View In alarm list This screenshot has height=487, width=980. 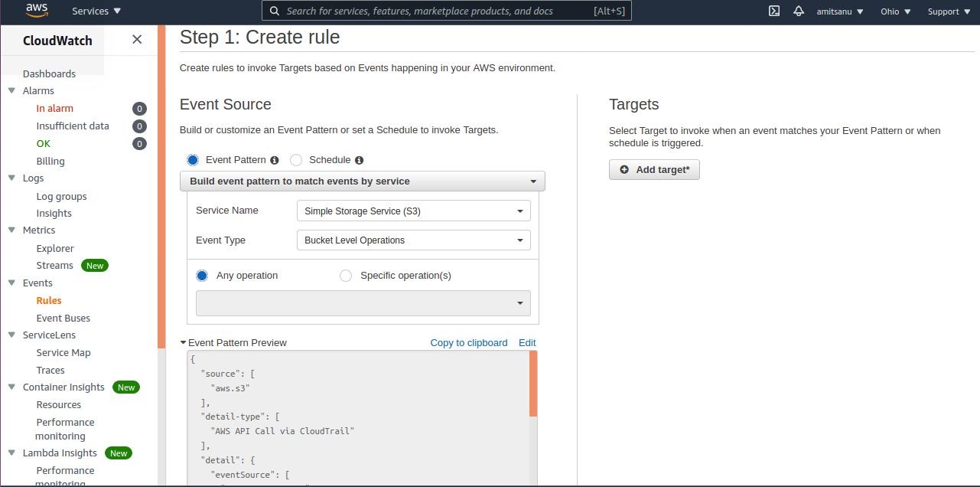pyautogui.click(x=55, y=109)
